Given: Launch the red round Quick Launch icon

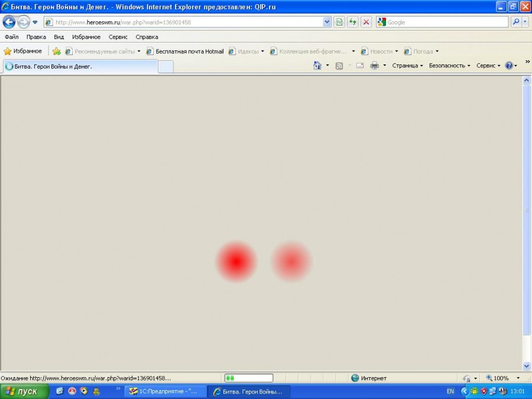Looking at the screenshot, I should coord(72,391).
